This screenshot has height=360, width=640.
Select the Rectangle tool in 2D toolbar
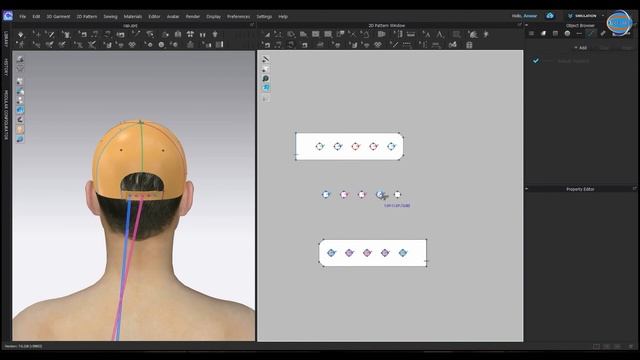pyautogui.click(x=316, y=34)
